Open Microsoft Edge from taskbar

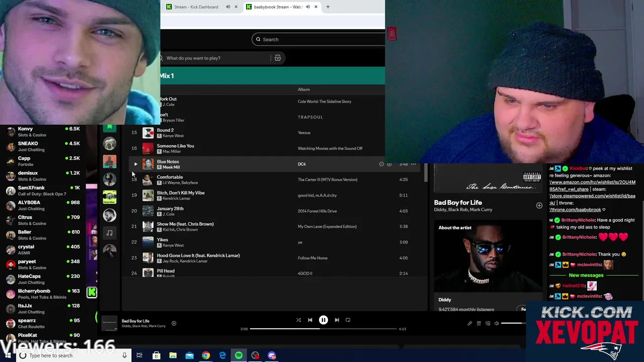click(x=222, y=355)
